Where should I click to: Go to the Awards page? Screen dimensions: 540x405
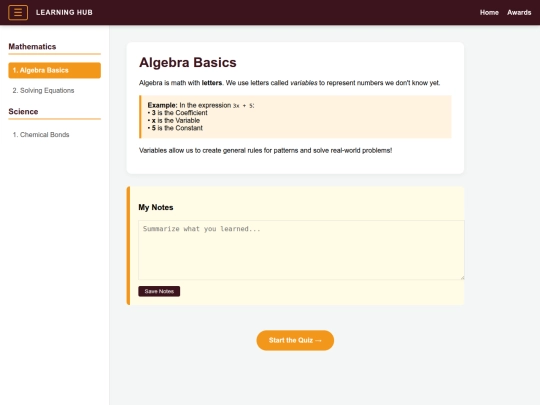coord(519,12)
